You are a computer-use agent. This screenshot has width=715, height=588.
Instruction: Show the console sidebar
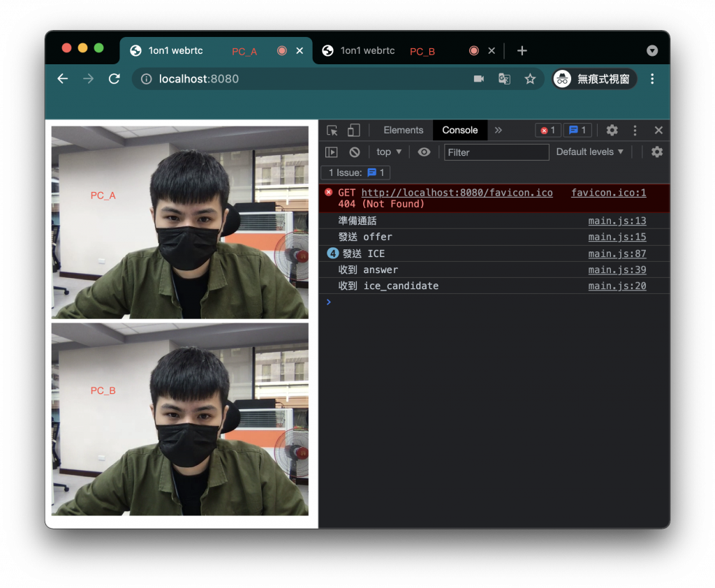coord(332,152)
